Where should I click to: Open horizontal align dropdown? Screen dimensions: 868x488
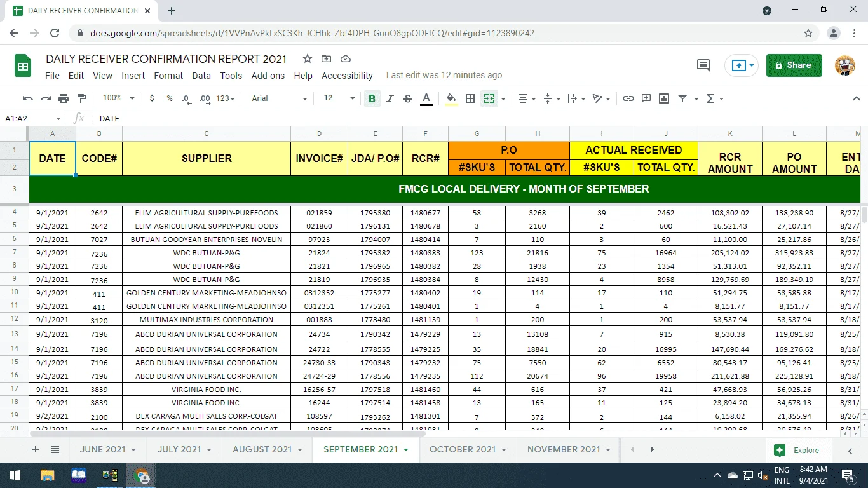click(x=526, y=98)
